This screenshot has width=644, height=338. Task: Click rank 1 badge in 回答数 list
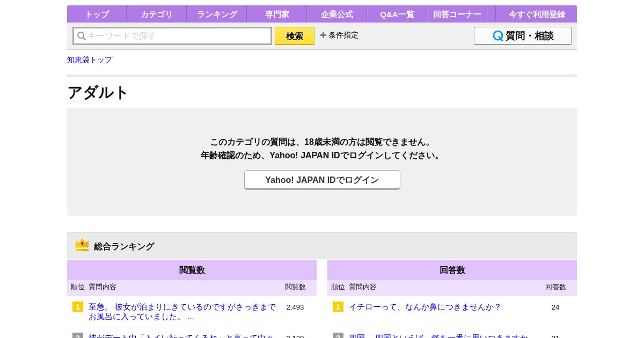click(x=338, y=307)
